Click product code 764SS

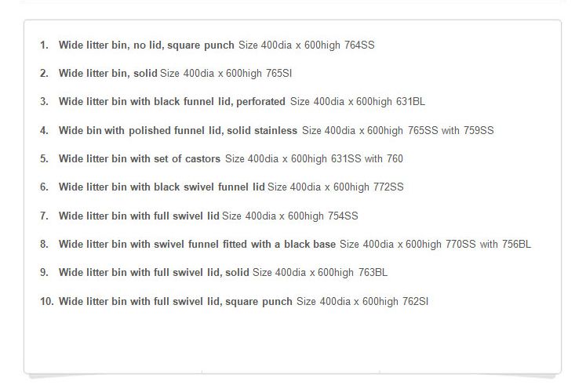click(359, 45)
